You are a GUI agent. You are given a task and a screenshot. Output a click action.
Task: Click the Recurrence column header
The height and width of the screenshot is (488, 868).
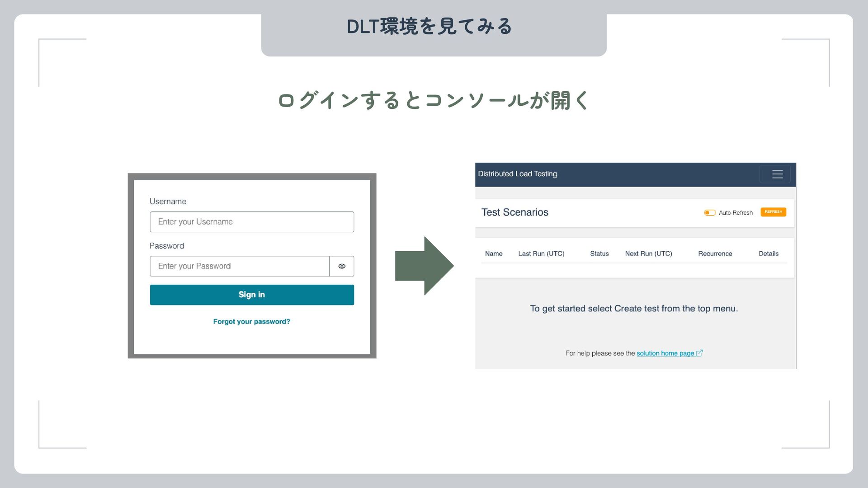(715, 254)
